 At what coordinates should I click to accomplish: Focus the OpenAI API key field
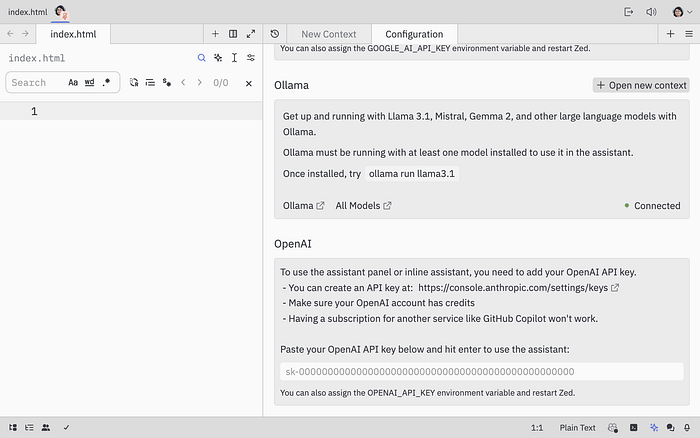482,371
